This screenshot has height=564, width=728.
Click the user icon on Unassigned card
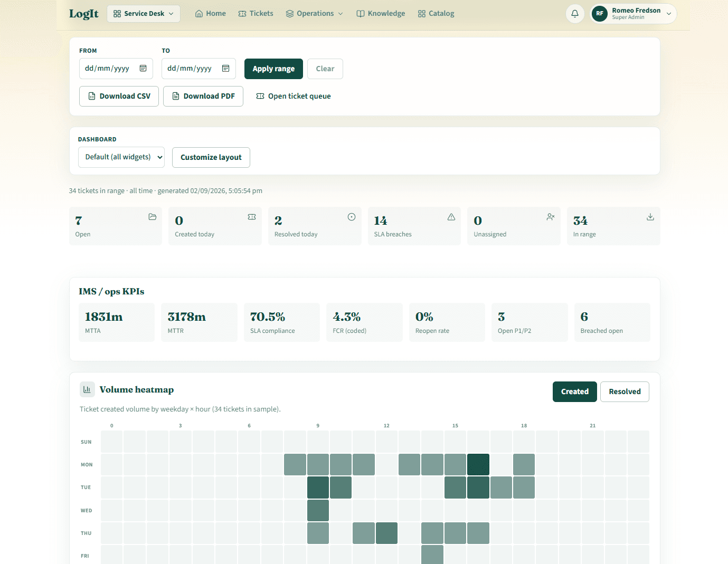[x=551, y=217]
